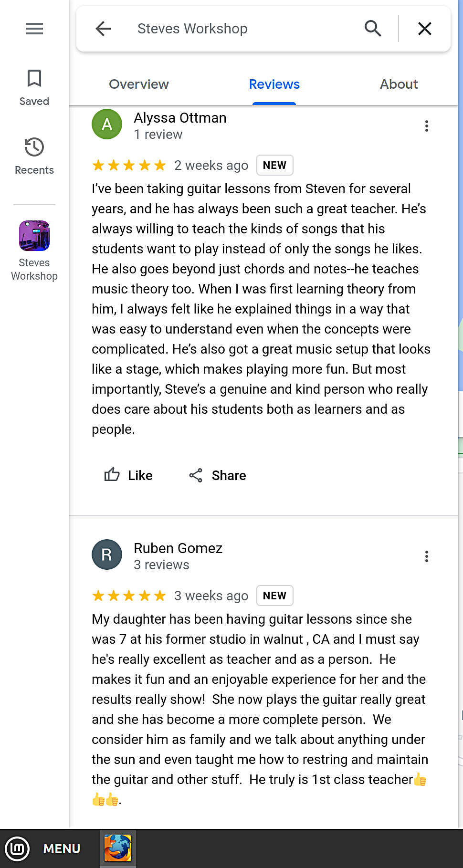
Task: Open Ruben Gomez's profile name link
Action: [x=178, y=548]
